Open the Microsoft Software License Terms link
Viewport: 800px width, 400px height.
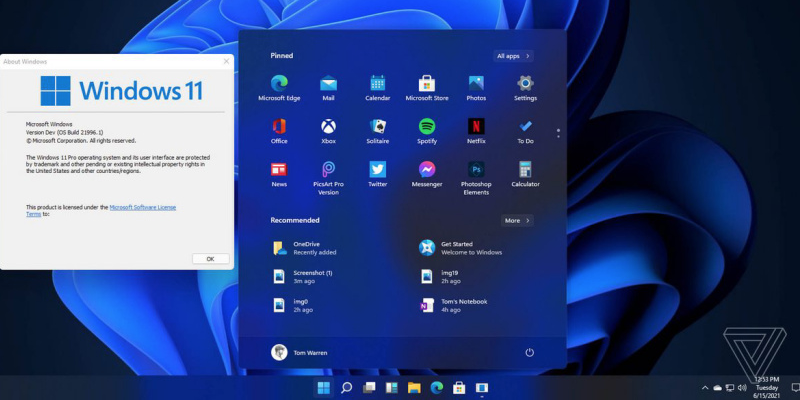(x=142, y=207)
